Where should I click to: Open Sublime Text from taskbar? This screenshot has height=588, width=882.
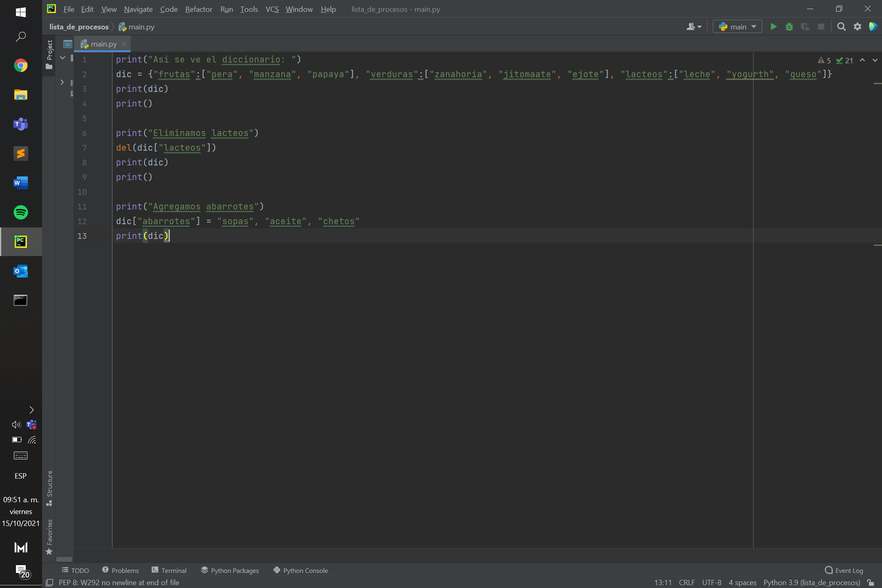pos(21,154)
